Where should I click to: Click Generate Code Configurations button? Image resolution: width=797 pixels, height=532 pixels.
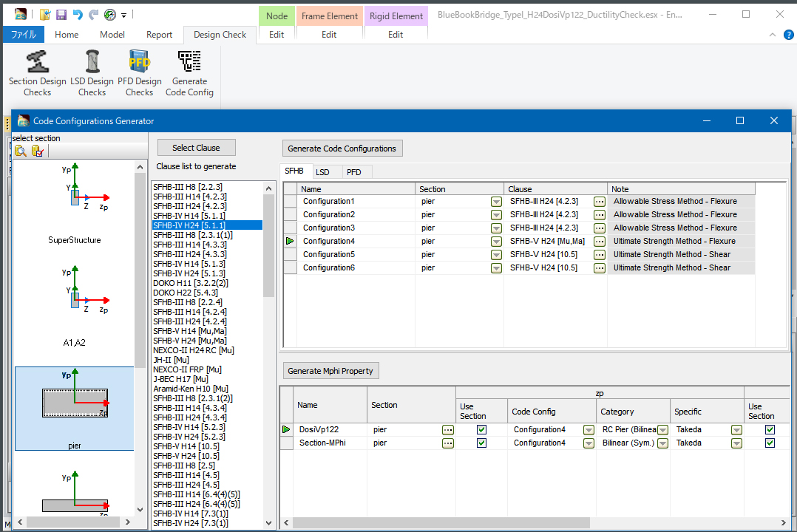click(x=342, y=149)
